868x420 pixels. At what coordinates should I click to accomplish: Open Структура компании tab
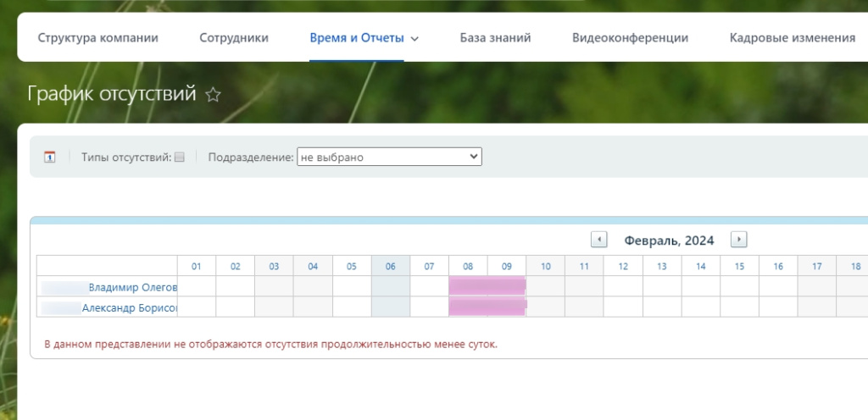point(98,37)
